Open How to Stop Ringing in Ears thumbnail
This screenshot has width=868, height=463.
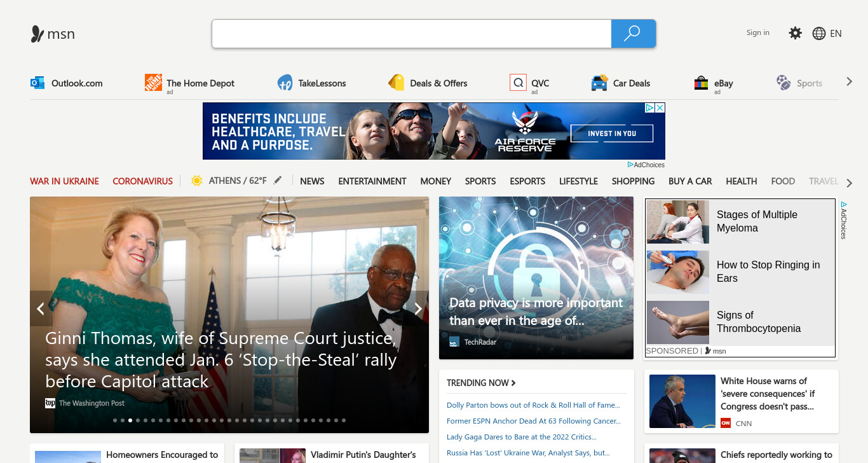[677, 272]
